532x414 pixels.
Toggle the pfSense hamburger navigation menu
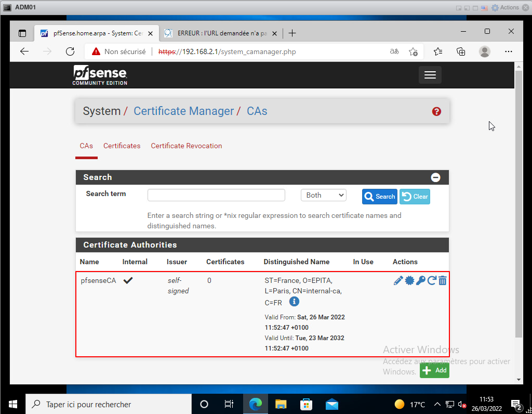430,75
